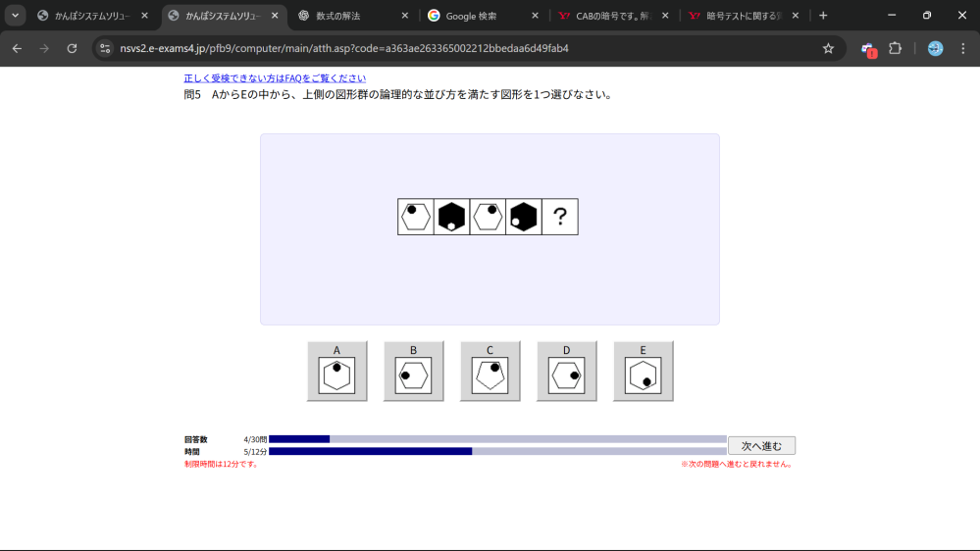Click the 時間 progress bar
The width and height of the screenshot is (980, 551).
497,451
